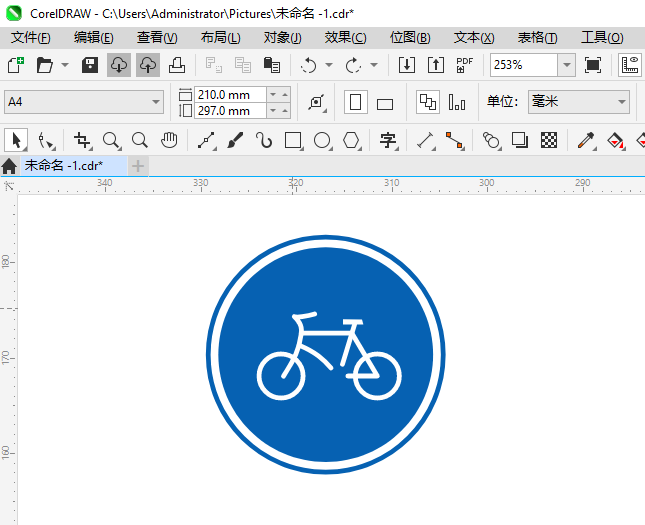The image size is (645, 525).
Task: Select the Interactive fill bucket tool
Action: 615,141
